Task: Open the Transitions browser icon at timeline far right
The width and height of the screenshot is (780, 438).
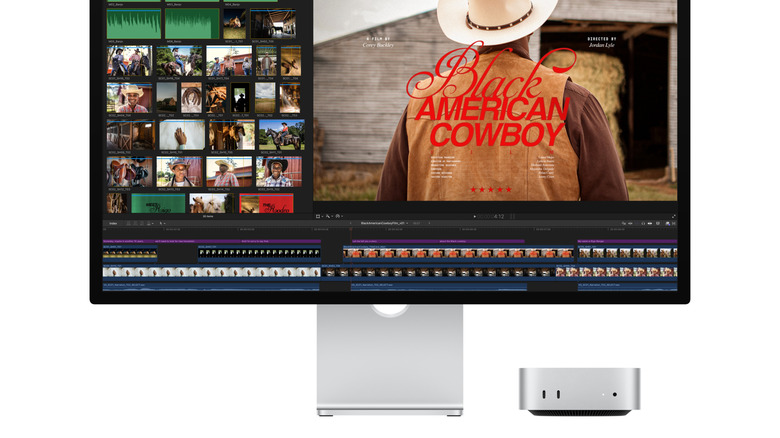Action: [674, 223]
